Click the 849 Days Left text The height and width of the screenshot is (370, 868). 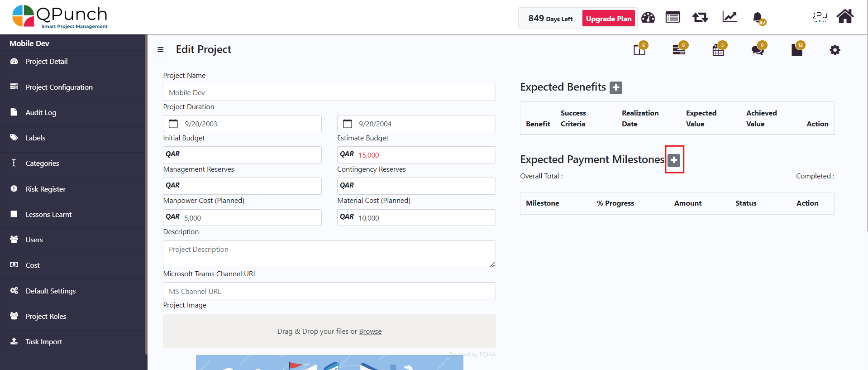point(550,19)
